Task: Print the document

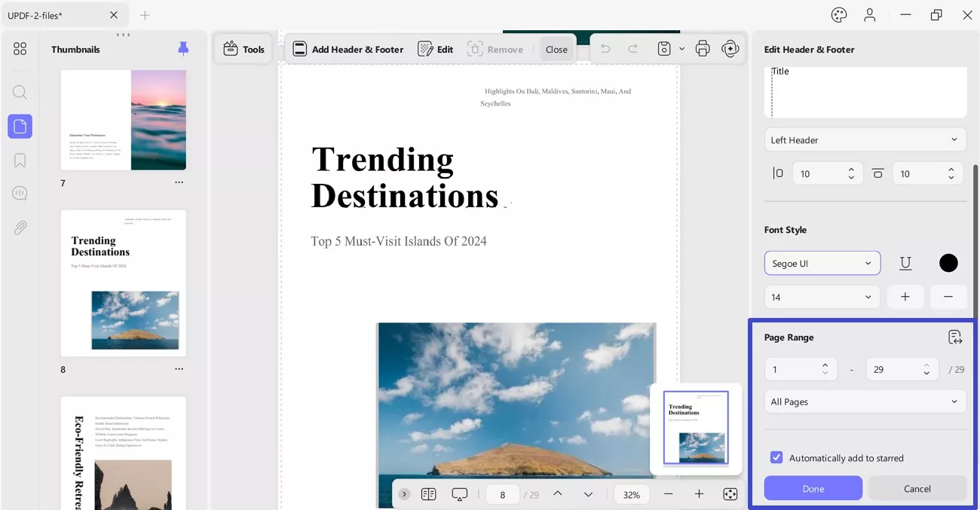Action: tap(703, 49)
